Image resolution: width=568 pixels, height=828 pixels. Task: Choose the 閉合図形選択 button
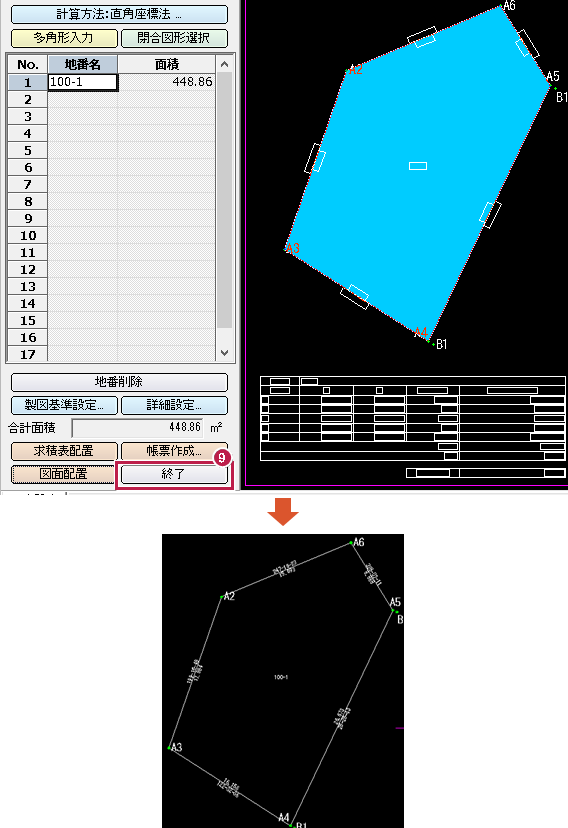pyautogui.click(x=174, y=38)
